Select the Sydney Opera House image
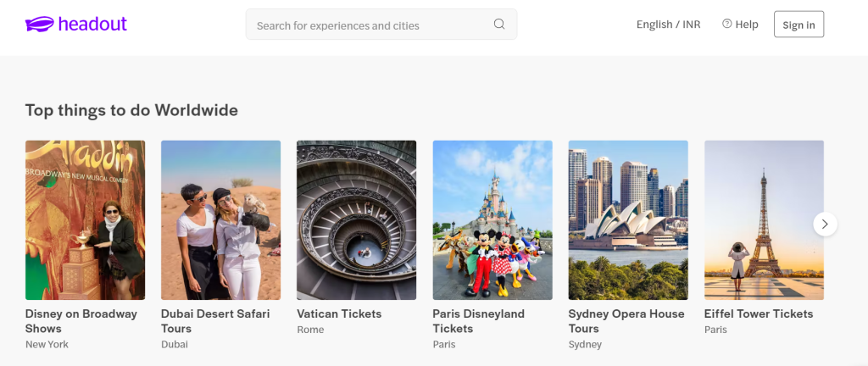This screenshot has height=366, width=868. point(628,220)
